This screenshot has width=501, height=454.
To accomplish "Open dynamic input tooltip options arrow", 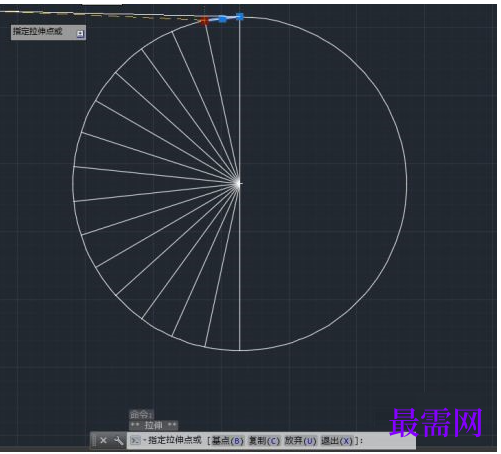I will pyautogui.click(x=80, y=34).
